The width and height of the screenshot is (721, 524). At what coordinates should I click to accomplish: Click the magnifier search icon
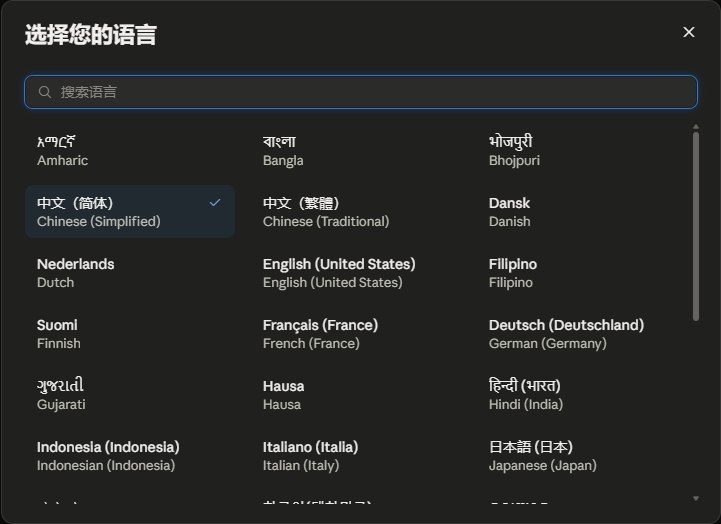45,92
